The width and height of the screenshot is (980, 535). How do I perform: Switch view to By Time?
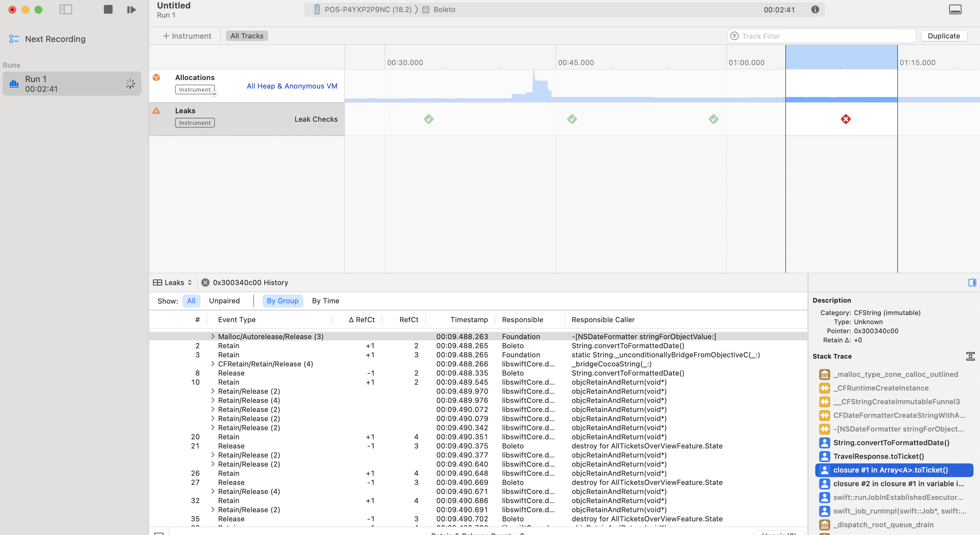click(325, 301)
